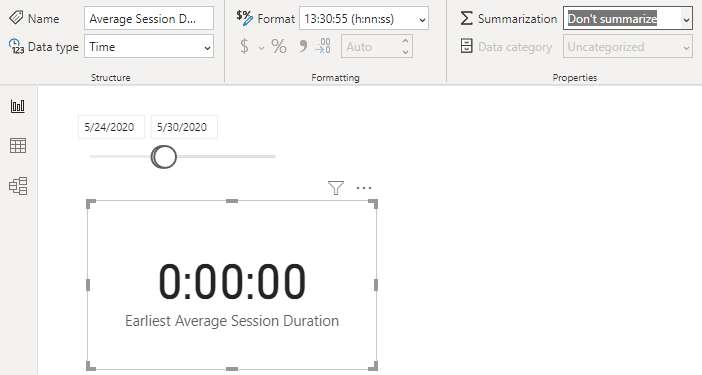Click Earliest Average Session Duration label
The height and width of the screenshot is (375, 702).
point(232,321)
